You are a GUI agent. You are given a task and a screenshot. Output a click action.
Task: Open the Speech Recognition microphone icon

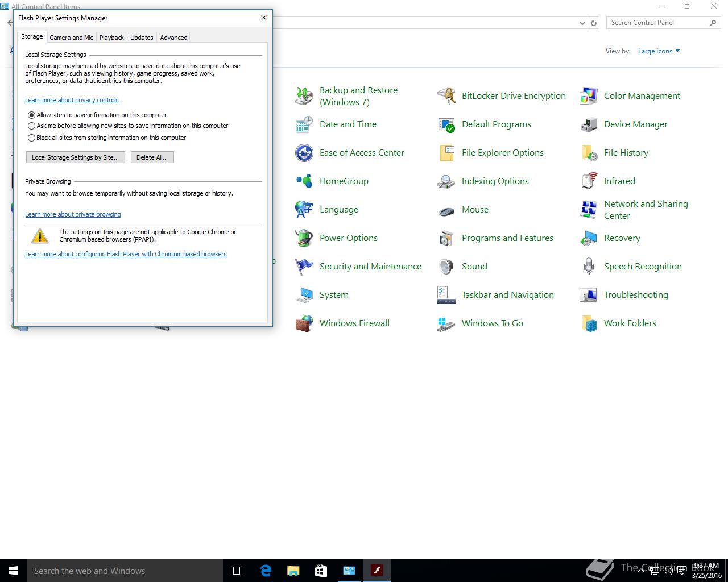589,267
